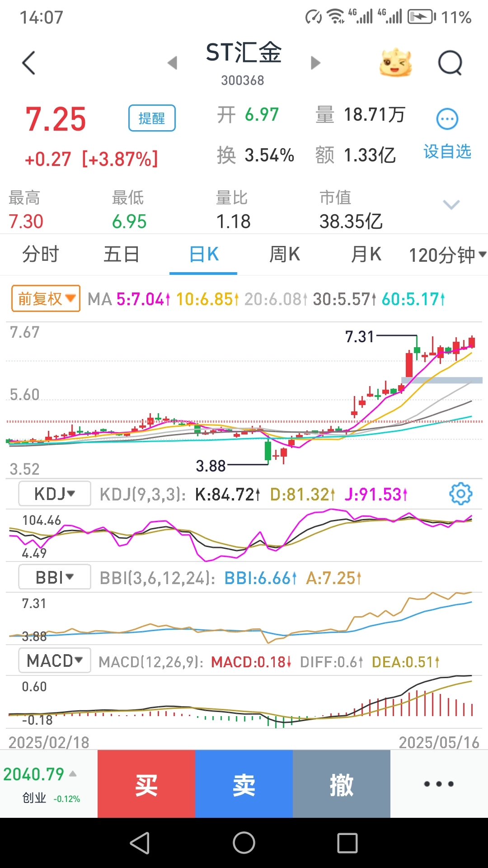Image resolution: width=488 pixels, height=868 pixels.
Task: Tap the blue more-options circle icon
Action: (447, 119)
